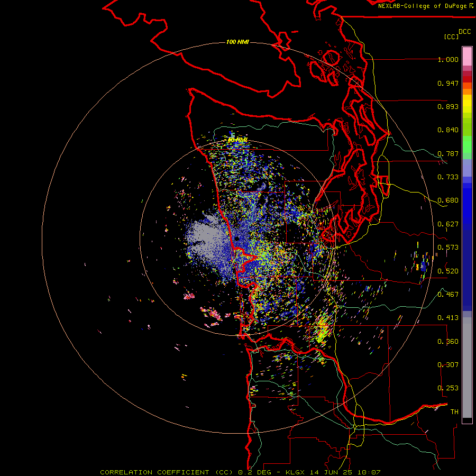Pick the orange segment of the color bar

click(467, 91)
